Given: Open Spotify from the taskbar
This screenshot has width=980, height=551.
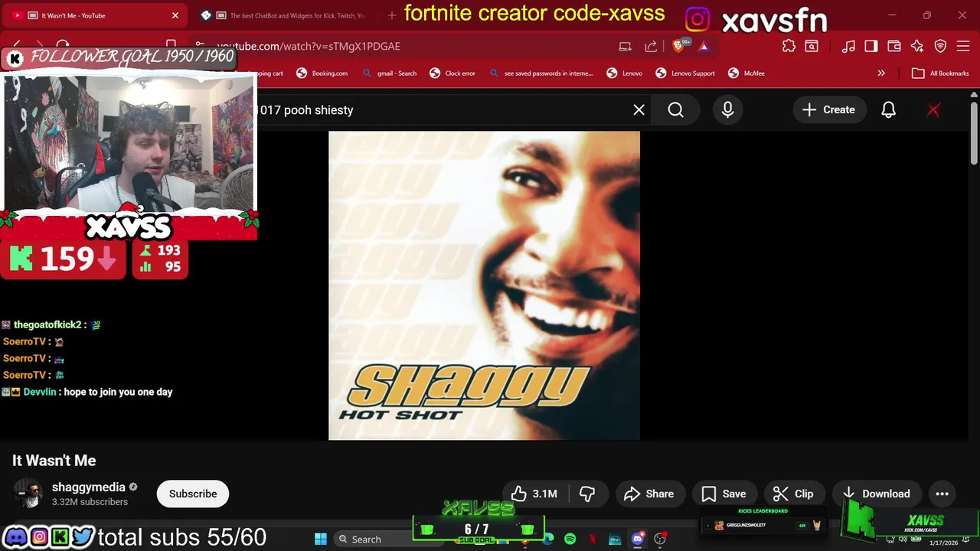Looking at the screenshot, I should 570,540.
